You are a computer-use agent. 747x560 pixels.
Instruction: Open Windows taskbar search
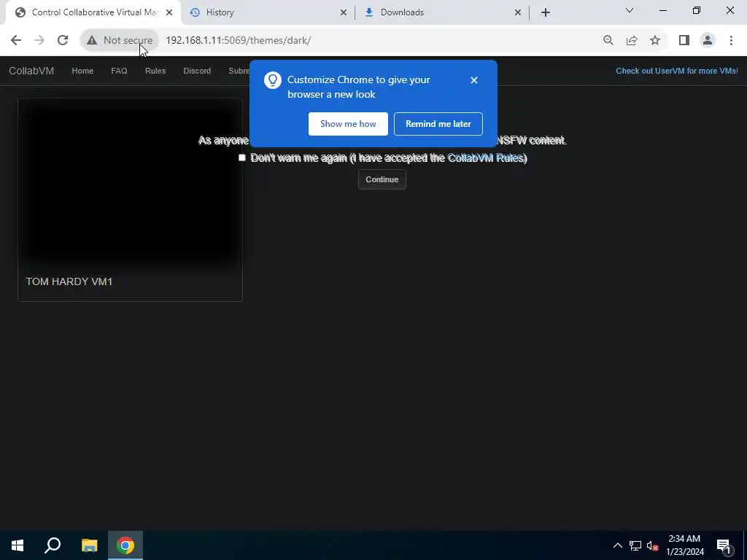[x=53, y=545]
